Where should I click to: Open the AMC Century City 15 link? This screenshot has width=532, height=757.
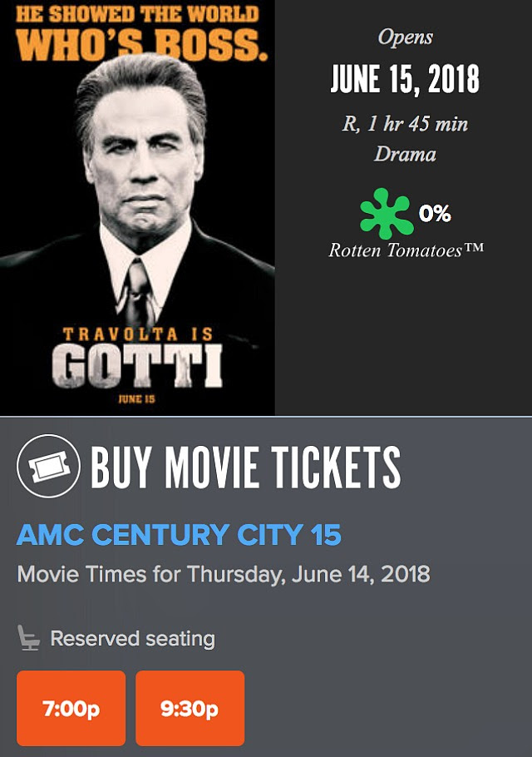[x=179, y=535]
